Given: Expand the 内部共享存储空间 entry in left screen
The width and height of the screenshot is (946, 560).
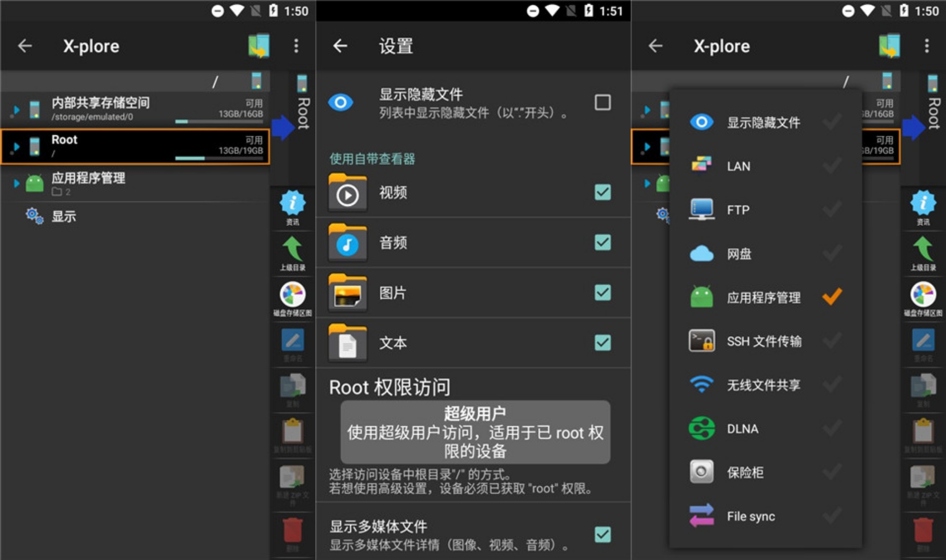Looking at the screenshot, I should [16, 110].
